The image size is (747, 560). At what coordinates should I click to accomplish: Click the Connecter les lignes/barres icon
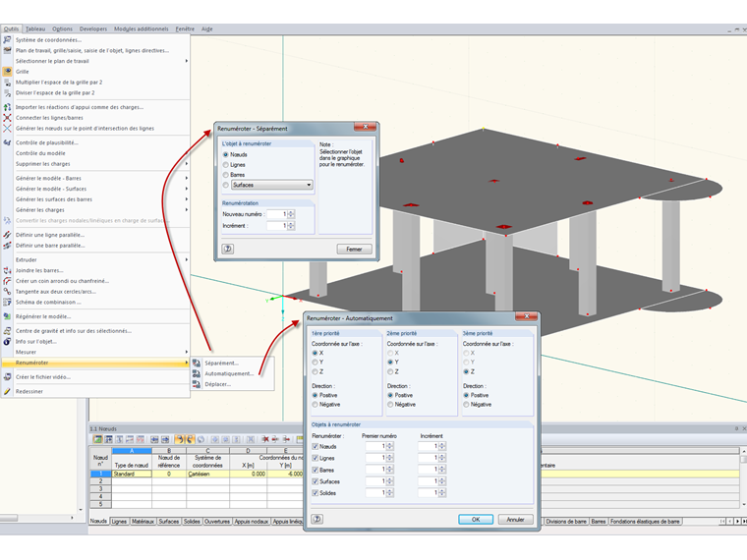[7, 118]
